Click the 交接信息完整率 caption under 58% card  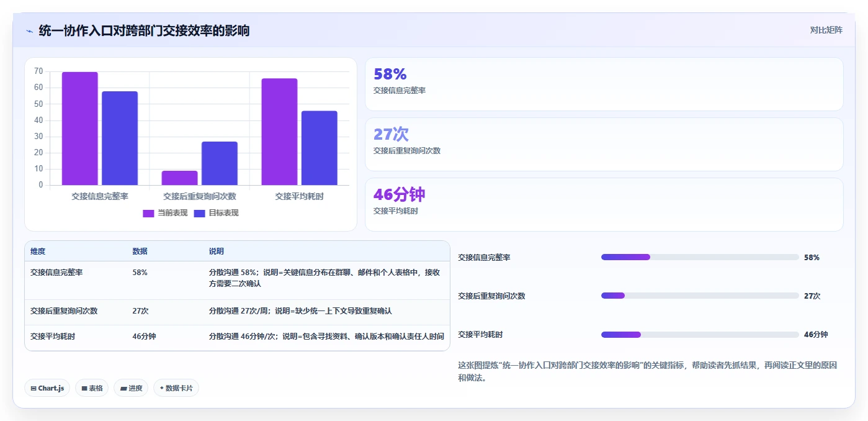pyautogui.click(x=400, y=91)
